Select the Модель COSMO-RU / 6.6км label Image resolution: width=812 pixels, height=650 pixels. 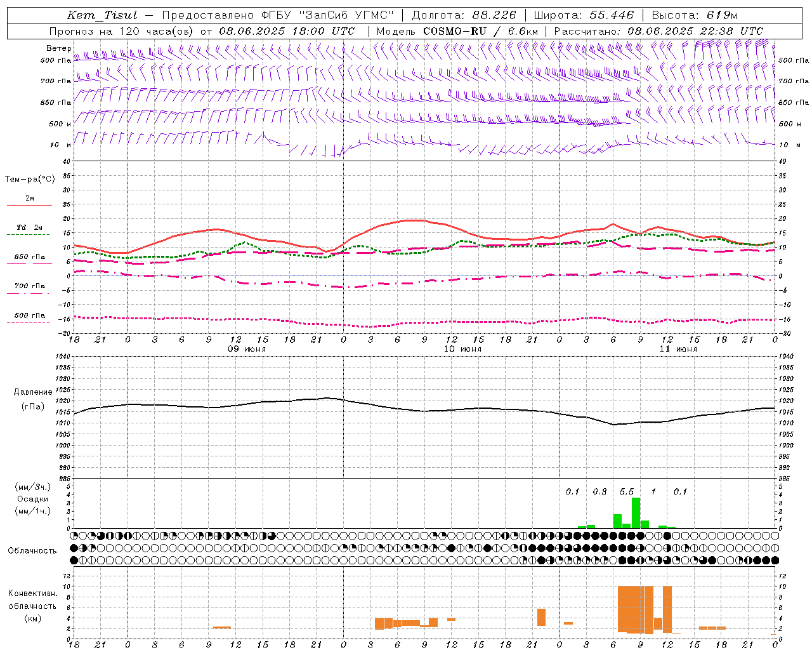pos(457,30)
